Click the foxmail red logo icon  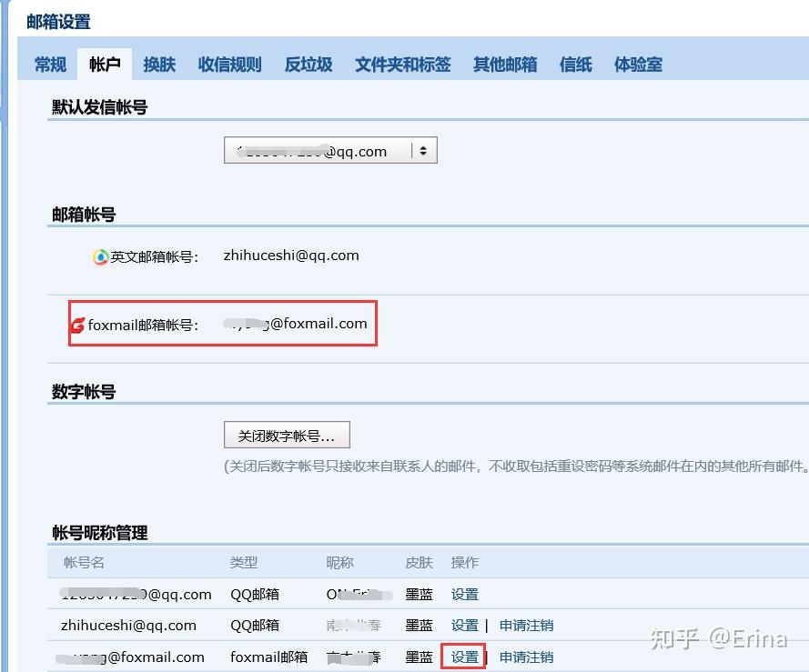tap(77, 325)
